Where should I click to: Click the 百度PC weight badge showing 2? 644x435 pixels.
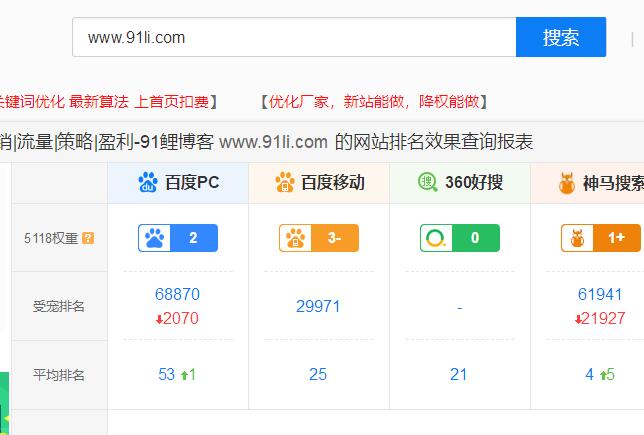coord(178,238)
